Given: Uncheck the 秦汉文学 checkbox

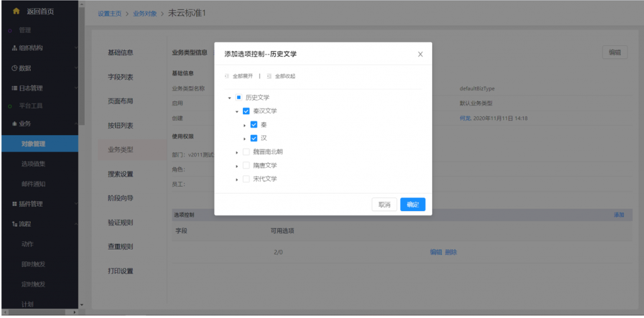Looking at the screenshot, I should [246, 111].
